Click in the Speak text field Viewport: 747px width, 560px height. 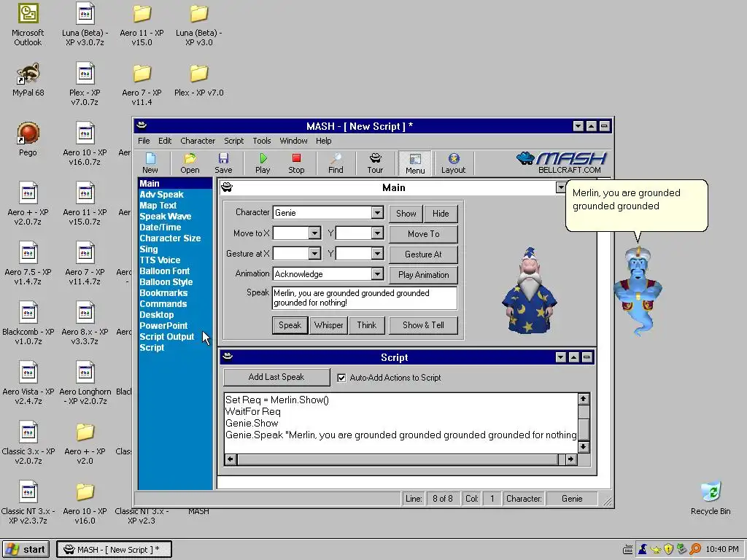[x=365, y=298]
